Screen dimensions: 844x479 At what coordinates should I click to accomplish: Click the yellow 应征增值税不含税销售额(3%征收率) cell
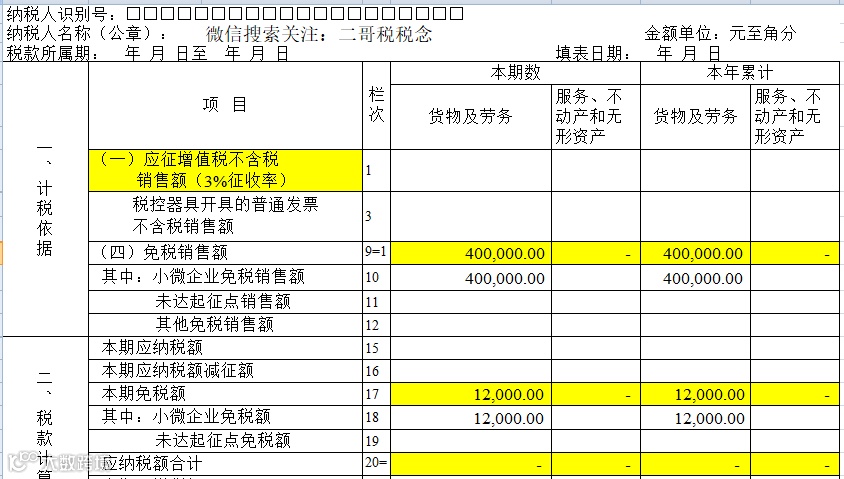point(226,171)
